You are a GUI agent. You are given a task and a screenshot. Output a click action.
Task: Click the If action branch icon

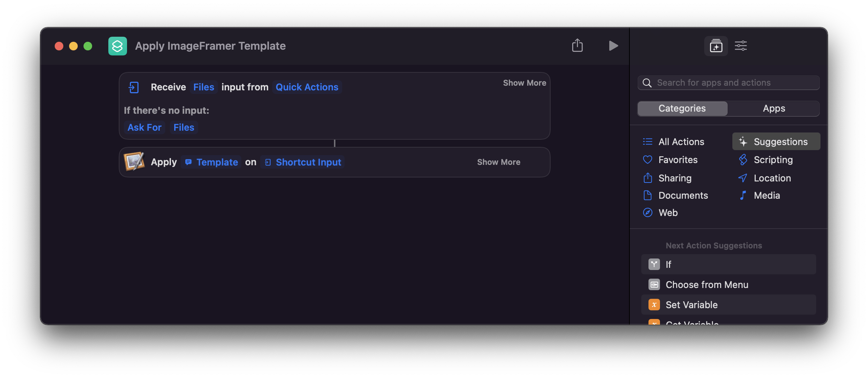[654, 264]
